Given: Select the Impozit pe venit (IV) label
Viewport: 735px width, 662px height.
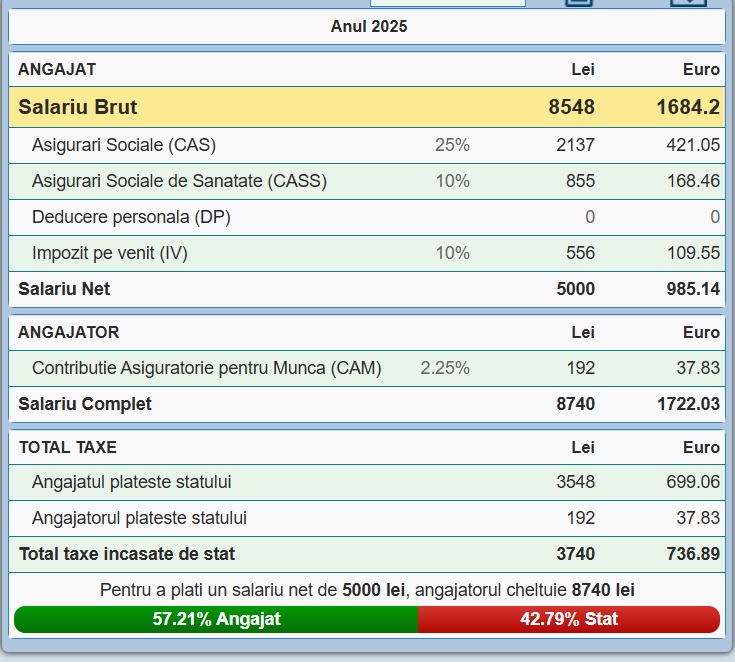Looking at the screenshot, I should 110,253.
